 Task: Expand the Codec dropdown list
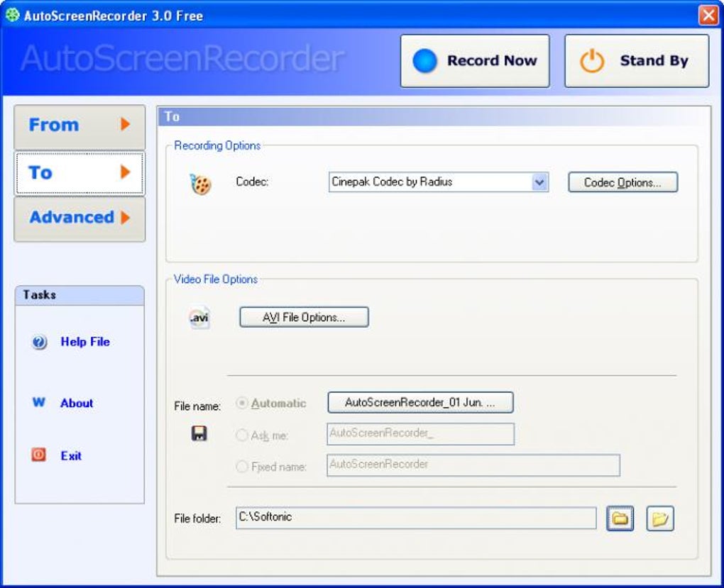coord(539,182)
